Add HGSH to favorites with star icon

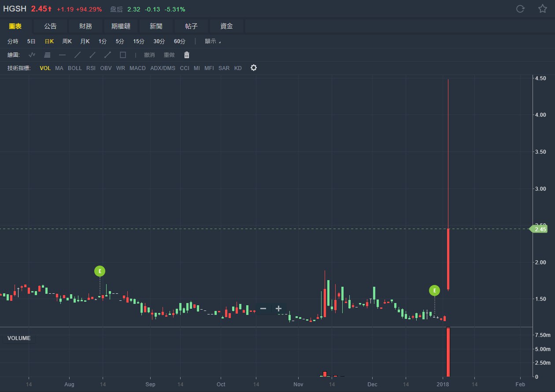pos(542,9)
